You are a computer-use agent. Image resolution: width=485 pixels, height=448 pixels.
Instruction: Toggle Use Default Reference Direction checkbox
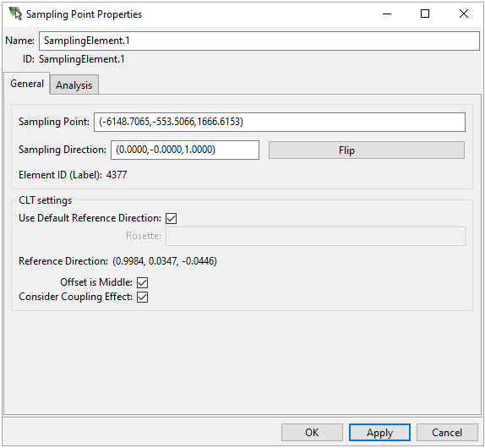point(171,218)
